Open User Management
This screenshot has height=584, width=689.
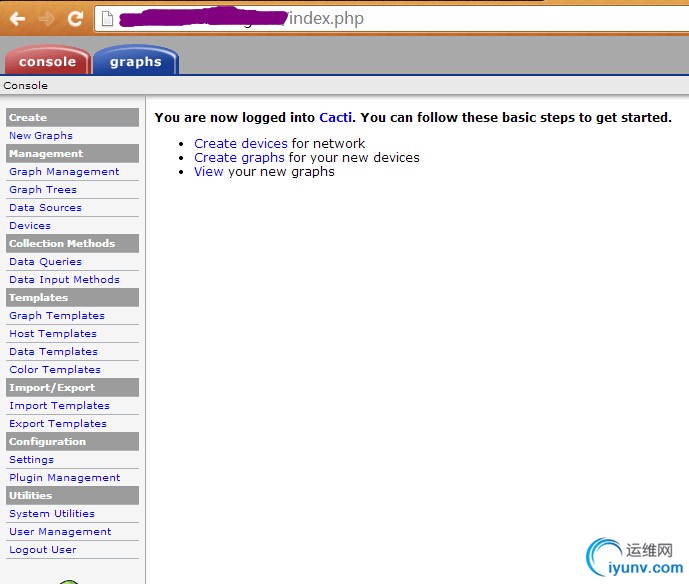60,532
